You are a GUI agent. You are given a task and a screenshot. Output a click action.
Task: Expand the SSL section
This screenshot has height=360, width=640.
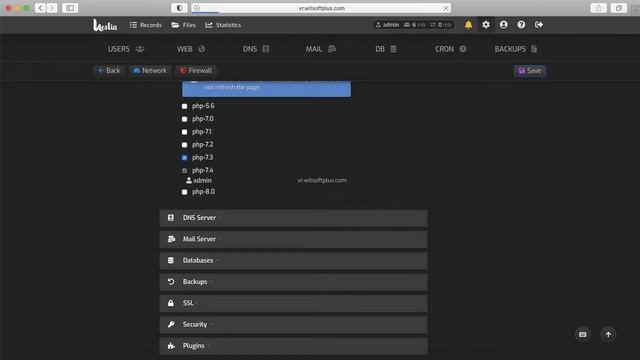point(293,303)
